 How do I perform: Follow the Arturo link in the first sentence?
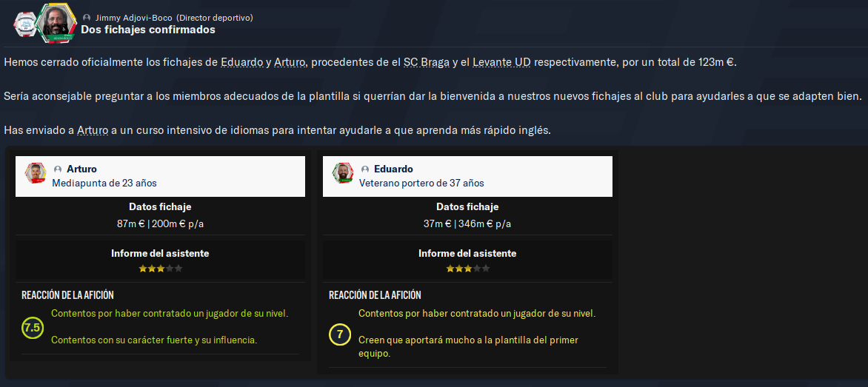tap(290, 62)
